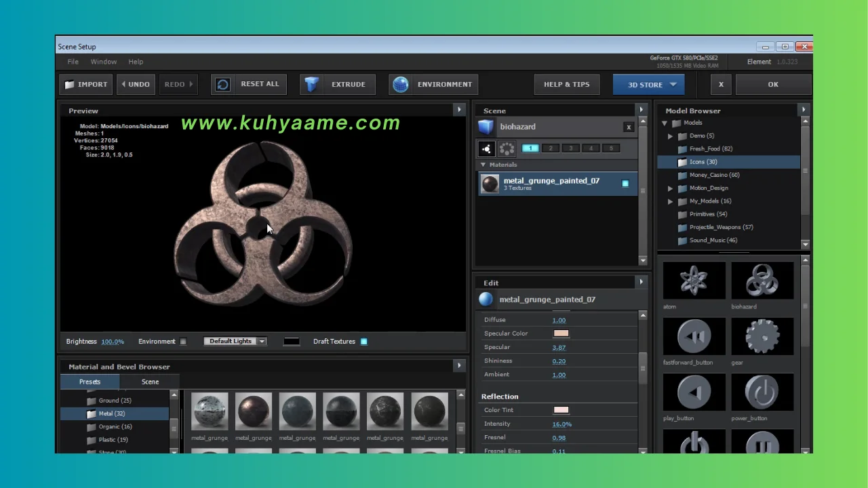This screenshot has height=488, width=868.
Task: Click the Intensity 16.0% value
Action: point(561,424)
